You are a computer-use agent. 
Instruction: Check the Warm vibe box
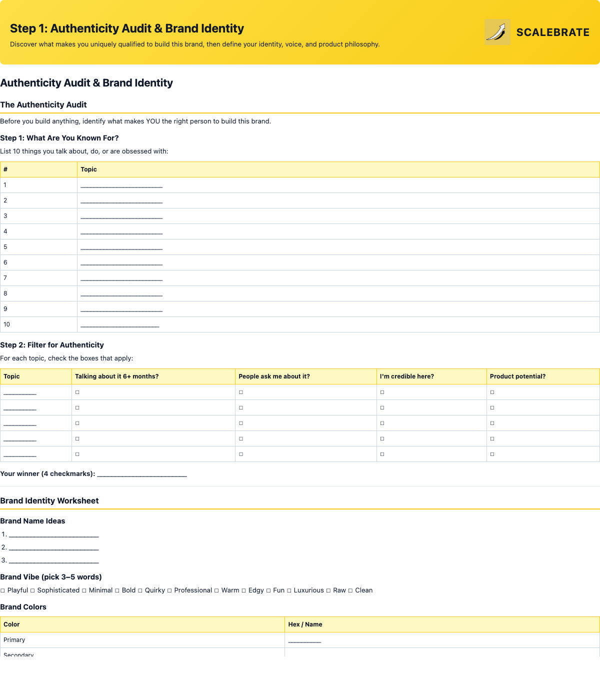tap(216, 590)
